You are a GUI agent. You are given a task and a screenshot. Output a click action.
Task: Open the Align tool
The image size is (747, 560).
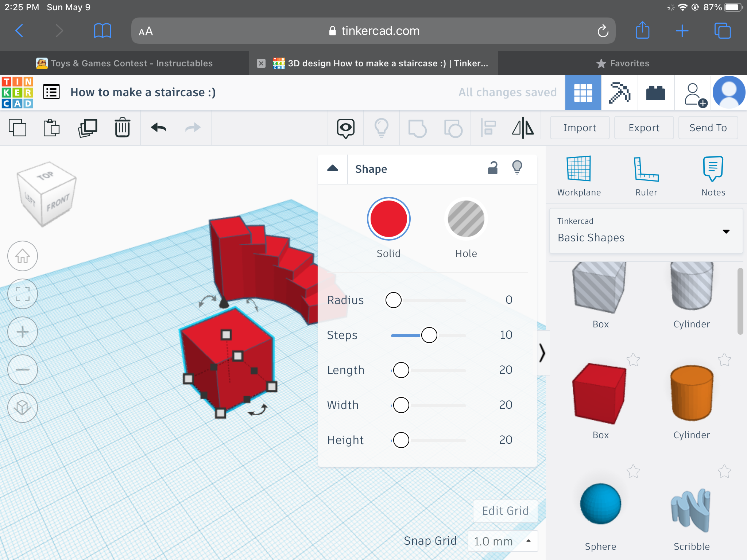(488, 128)
